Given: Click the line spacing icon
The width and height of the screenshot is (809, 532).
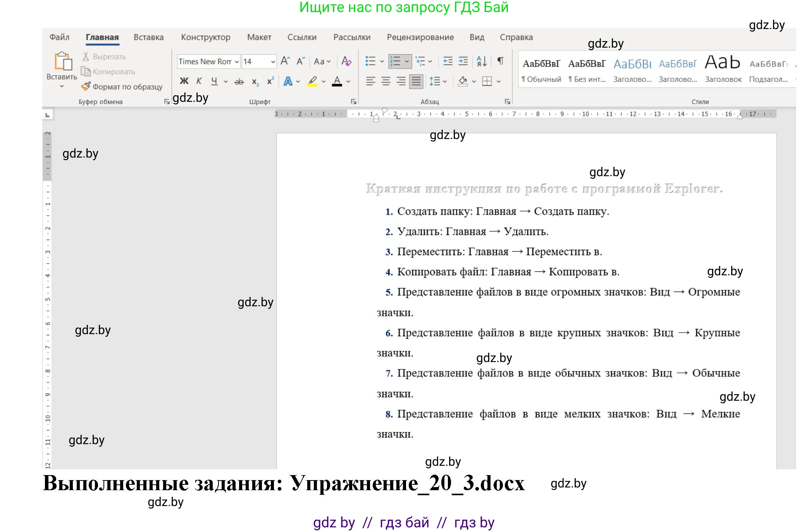Looking at the screenshot, I should [434, 81].
